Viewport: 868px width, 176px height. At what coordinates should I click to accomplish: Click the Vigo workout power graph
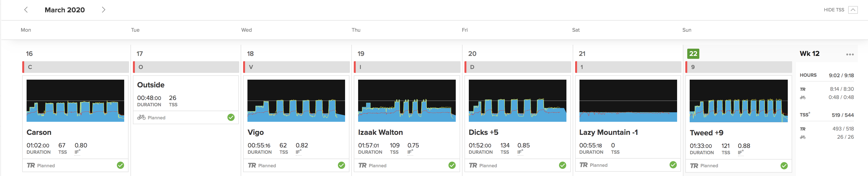click(296, 101)
